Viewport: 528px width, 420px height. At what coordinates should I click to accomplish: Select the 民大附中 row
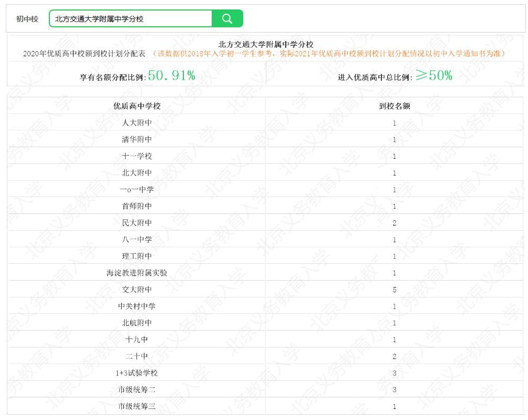(265, 223)
